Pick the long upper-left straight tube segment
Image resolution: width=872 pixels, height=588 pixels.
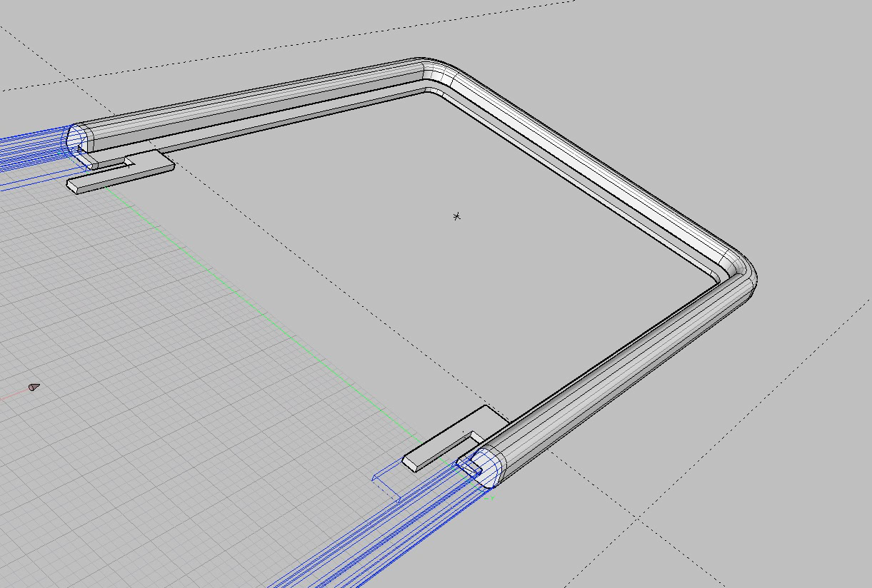250,101
